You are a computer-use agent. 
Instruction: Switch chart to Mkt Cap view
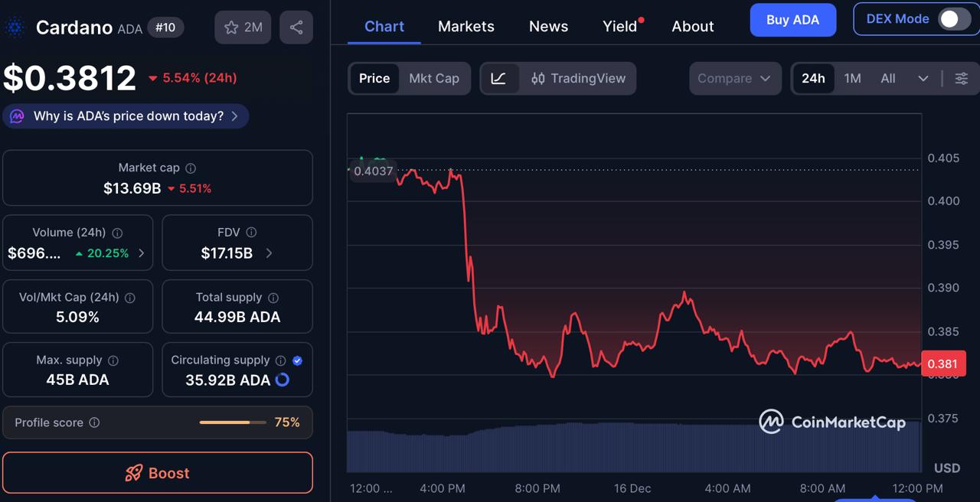click(434, 78)
